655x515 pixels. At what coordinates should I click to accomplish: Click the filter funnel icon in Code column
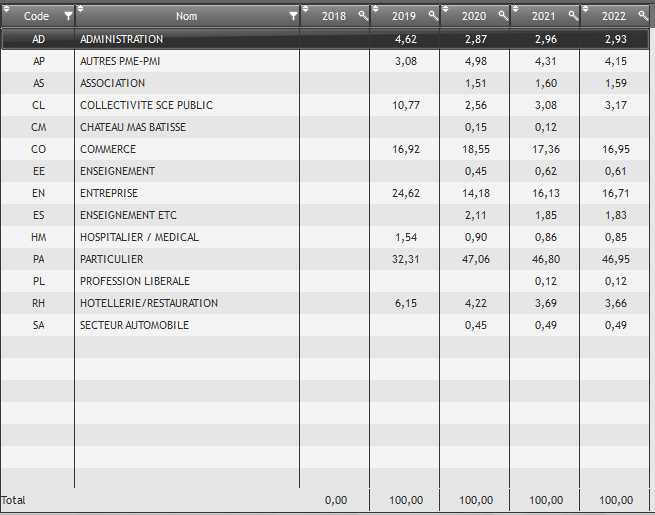pyautogui.click(x=68, y=16)
